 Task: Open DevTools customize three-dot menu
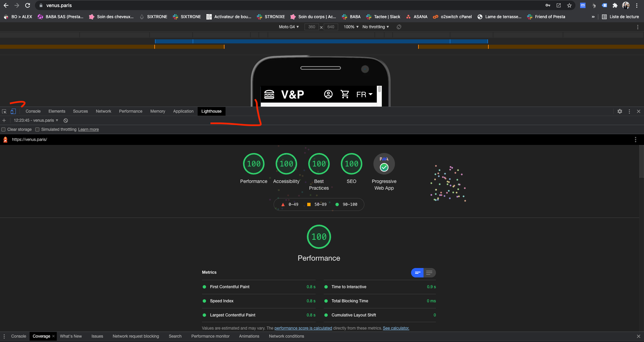pyautogui.click(x=629, y=111)
